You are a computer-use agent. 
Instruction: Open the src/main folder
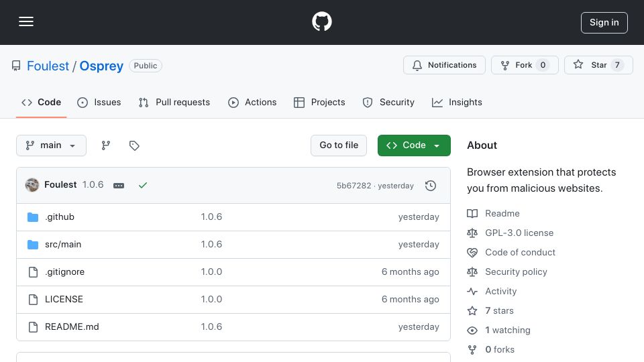point(63,244)
